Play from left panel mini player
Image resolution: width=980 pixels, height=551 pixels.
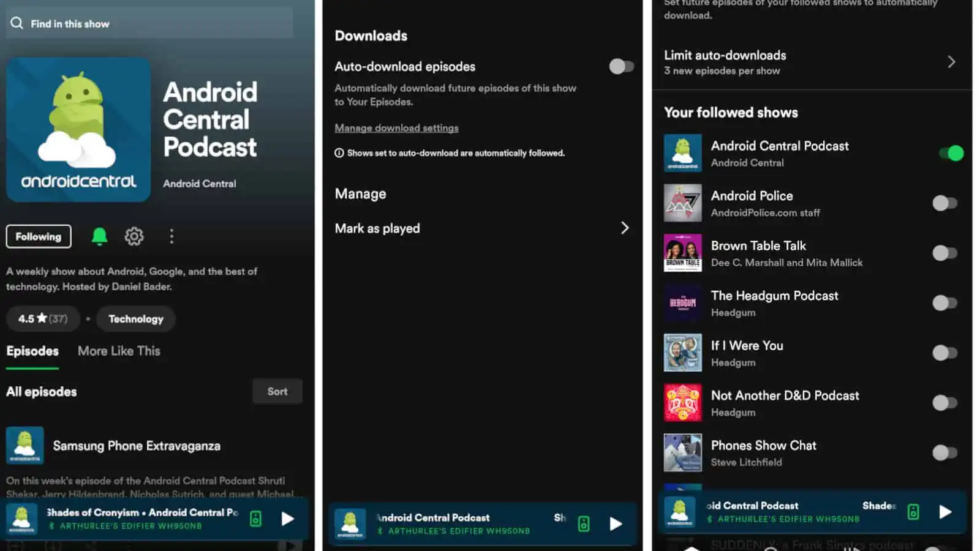(x=288, y=519)
